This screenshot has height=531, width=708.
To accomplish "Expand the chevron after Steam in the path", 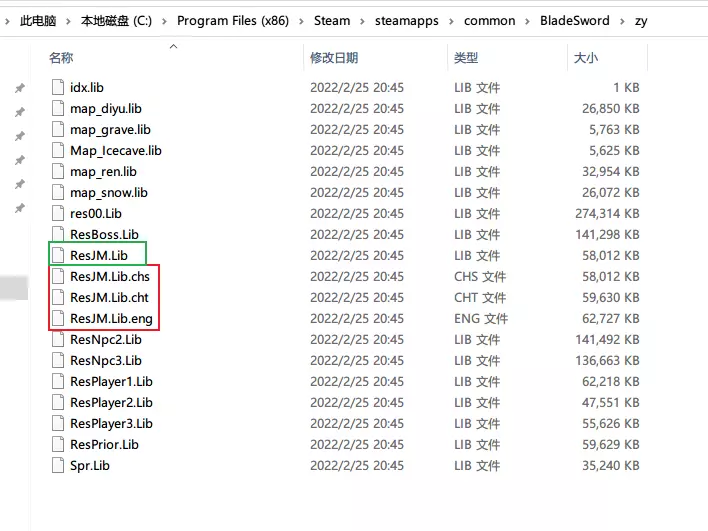I will point(362,21).
